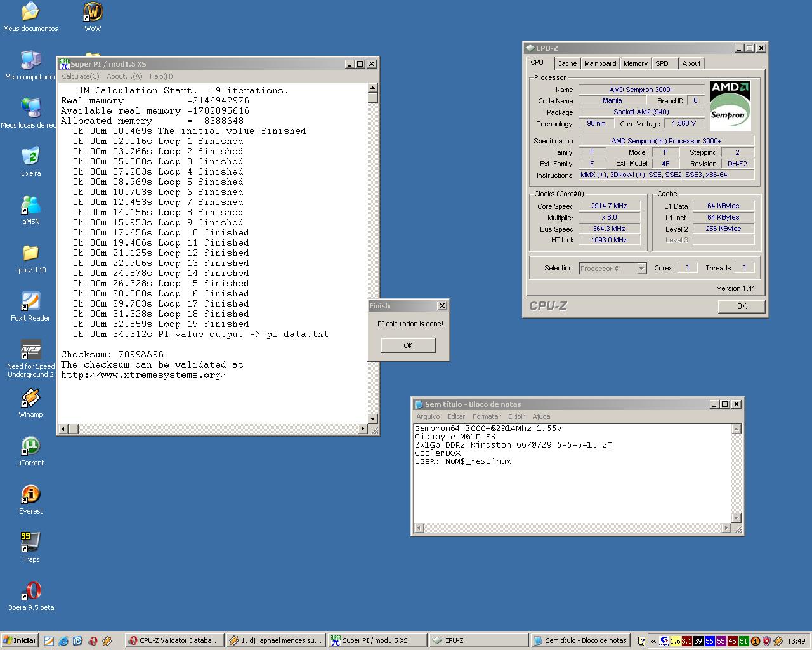Open the Winamp desktop shortcut
812x650 pixels.
[30, 403]
